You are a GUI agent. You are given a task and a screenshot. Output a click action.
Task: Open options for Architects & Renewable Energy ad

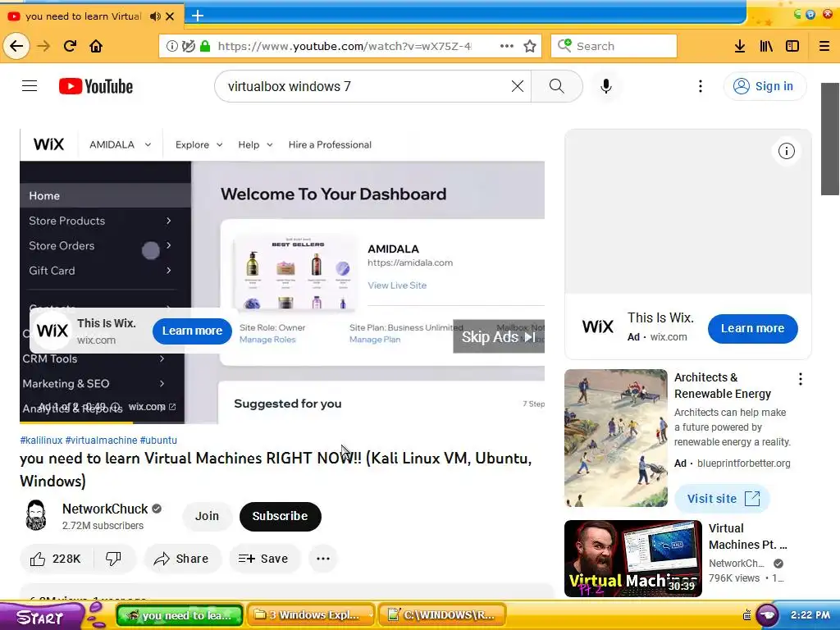pyautogui.click(x=801, y=379)
